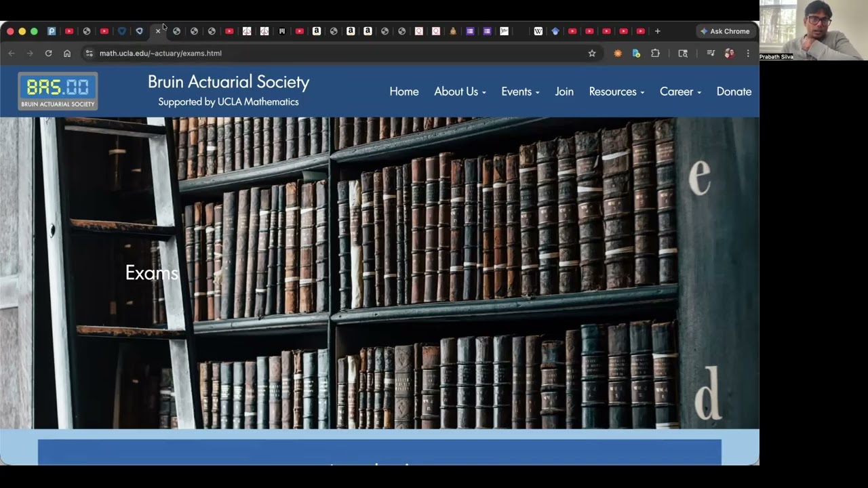Click the browser forward arrow
This screenshot has height=488, width=868.
tap(30, 53)
